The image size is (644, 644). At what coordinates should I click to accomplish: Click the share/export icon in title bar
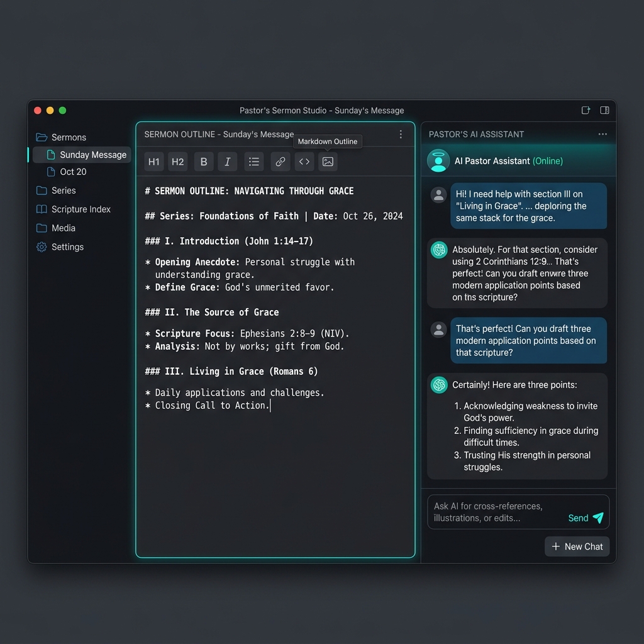click(x=586, y=110)
